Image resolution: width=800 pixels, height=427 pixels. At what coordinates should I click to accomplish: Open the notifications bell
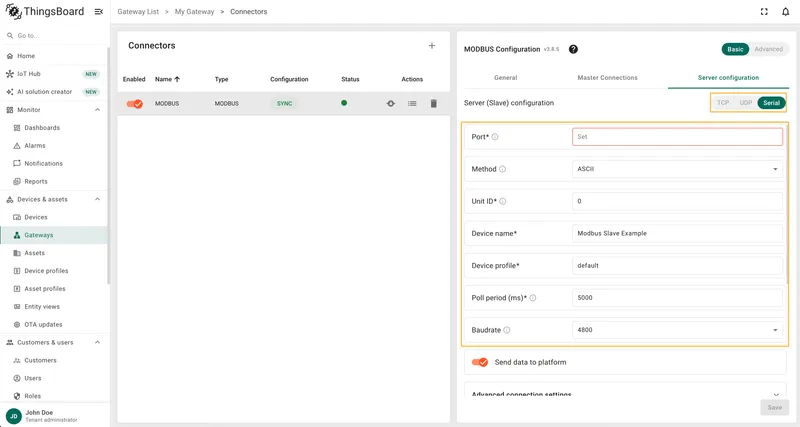(x=785, y=12)
